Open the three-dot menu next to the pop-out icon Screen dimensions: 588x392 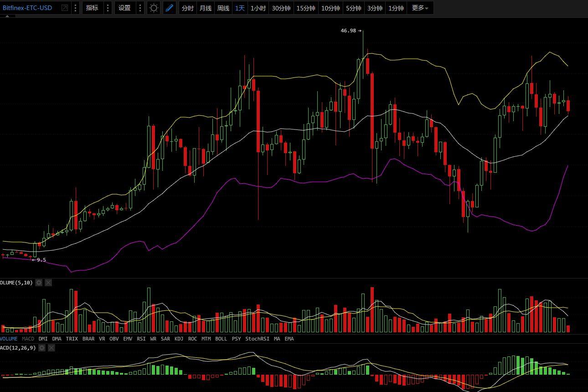click(75, 8)
